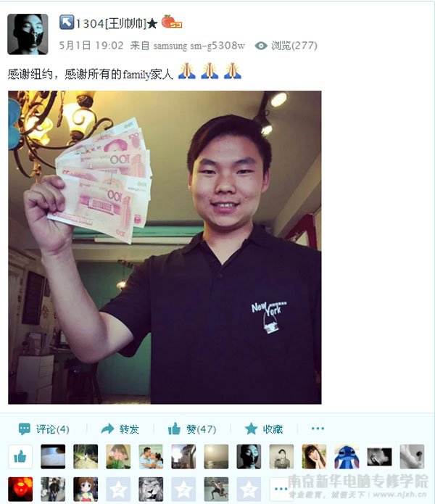Open the blue Stitch avatar liker
435x504 pixels.
(x=347, y=456)
